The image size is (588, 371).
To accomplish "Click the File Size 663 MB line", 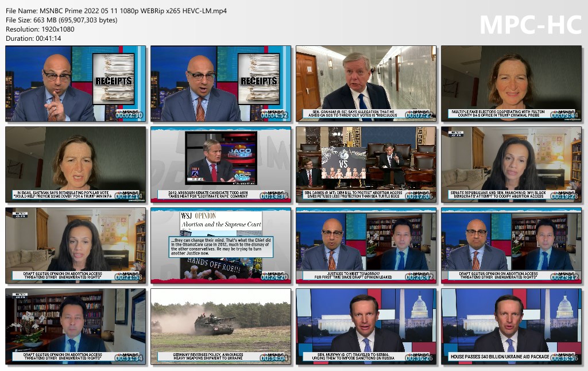I will click(x=61, y=20).
